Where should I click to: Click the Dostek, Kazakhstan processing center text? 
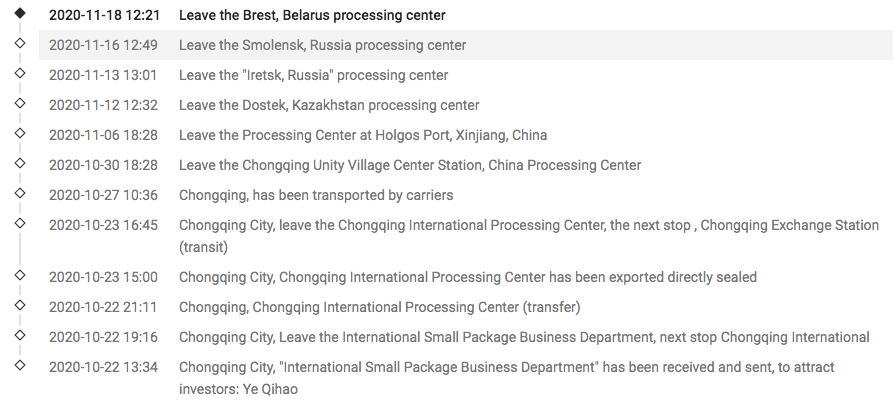point(329,106)
